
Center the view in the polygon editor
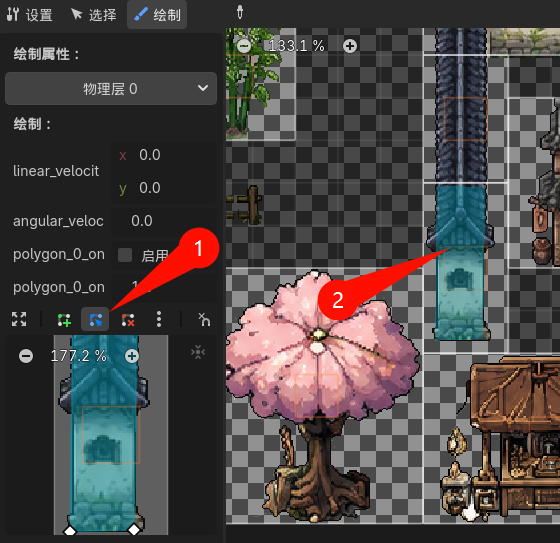[198, 353]
